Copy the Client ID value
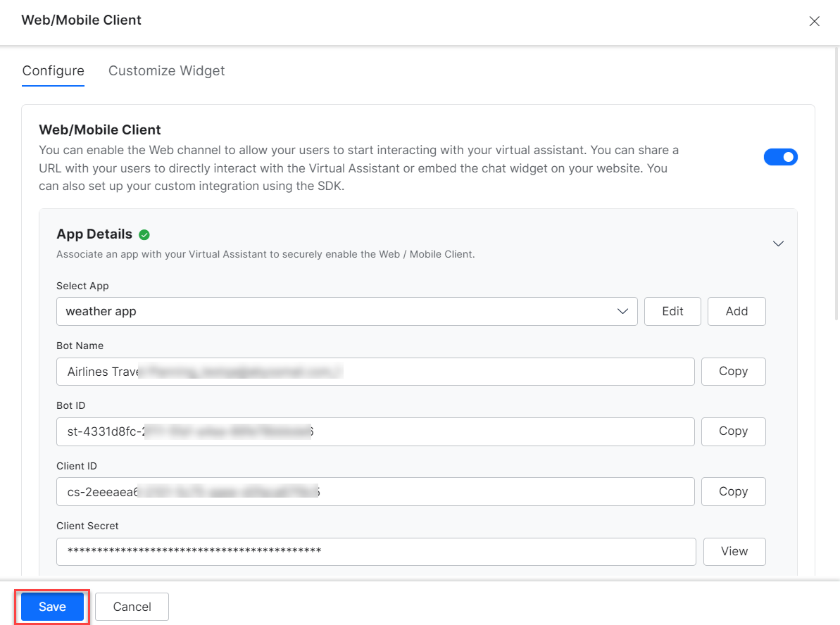840x625 pixels. 733,492
